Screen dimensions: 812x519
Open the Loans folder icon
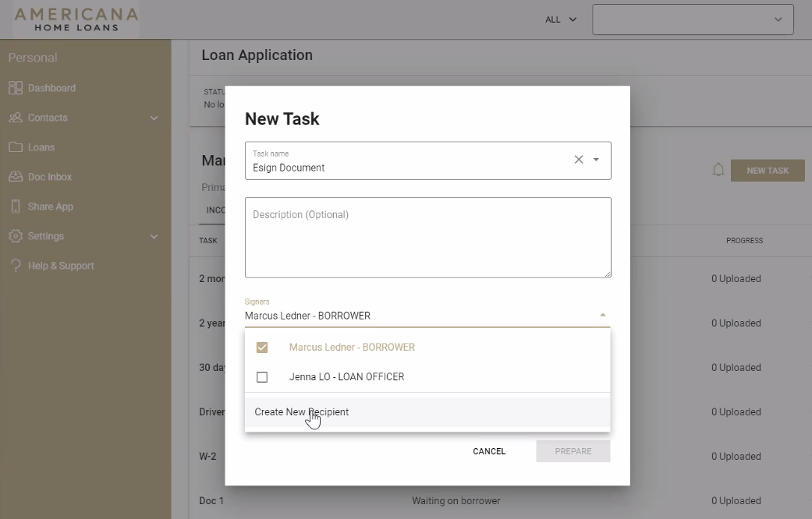click(x=16, y=147)
